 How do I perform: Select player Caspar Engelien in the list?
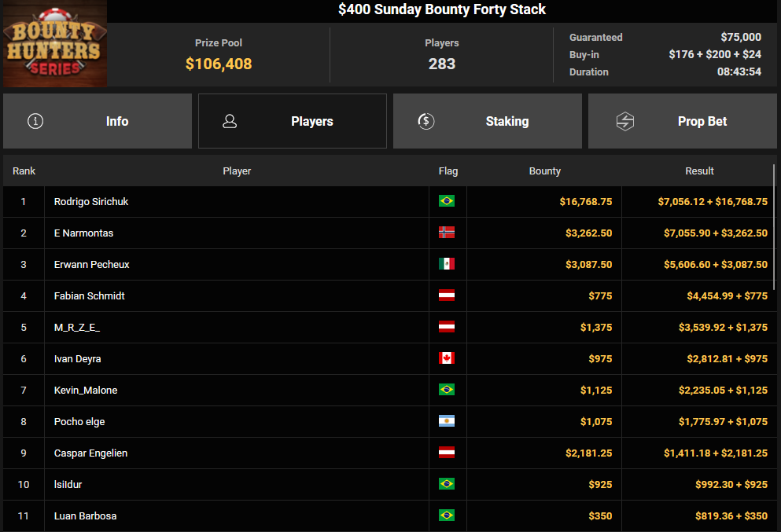pos(90,453)
